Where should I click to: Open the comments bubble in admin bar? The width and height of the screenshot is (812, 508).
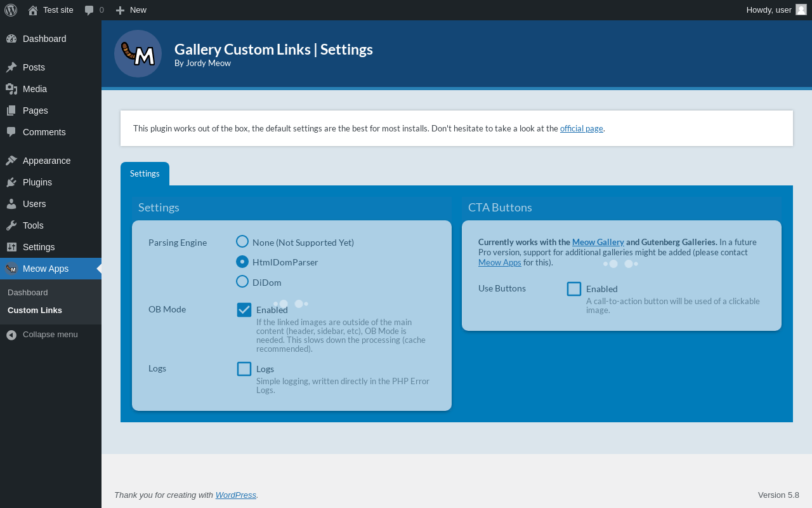(x=89, y=10)
